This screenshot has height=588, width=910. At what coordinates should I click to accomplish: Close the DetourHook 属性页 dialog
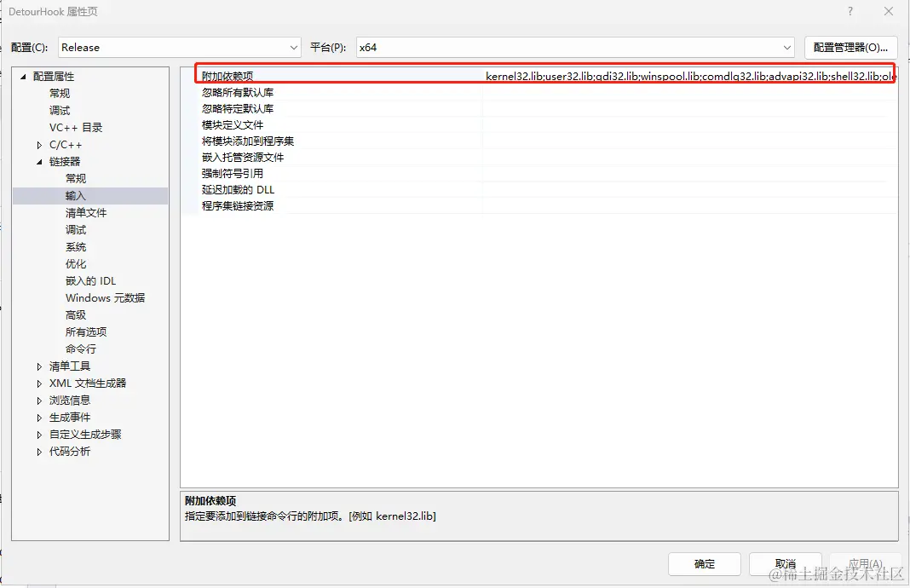889,11
